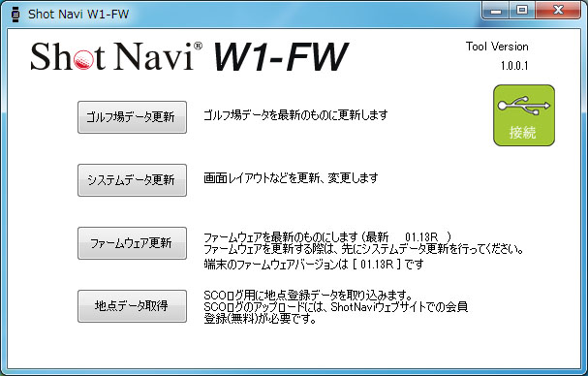Image resolution: width=588 pixels, height=376 pixels.
Task: Close the Shot Navi W1-FW window
Action: (558, 10)
